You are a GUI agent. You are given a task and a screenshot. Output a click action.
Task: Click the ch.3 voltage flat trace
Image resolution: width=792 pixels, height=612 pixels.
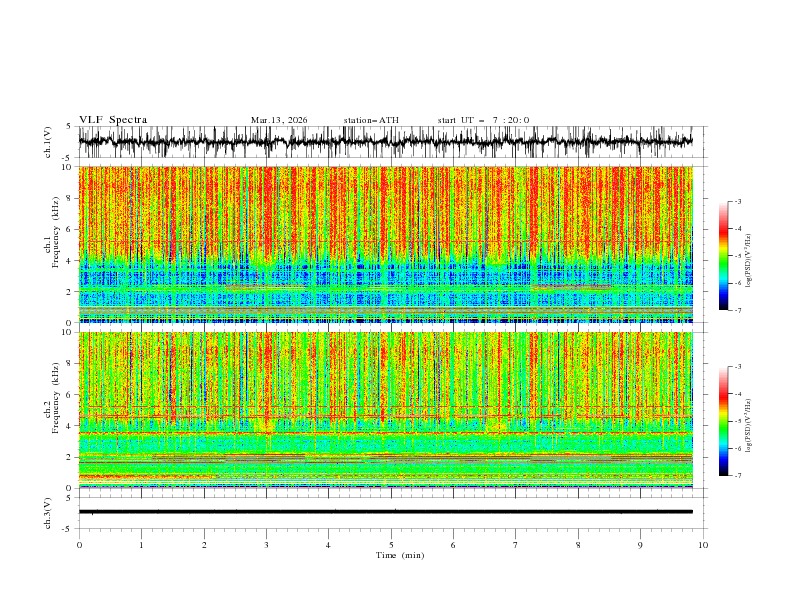pyautogui.click(x=385, y=512)
